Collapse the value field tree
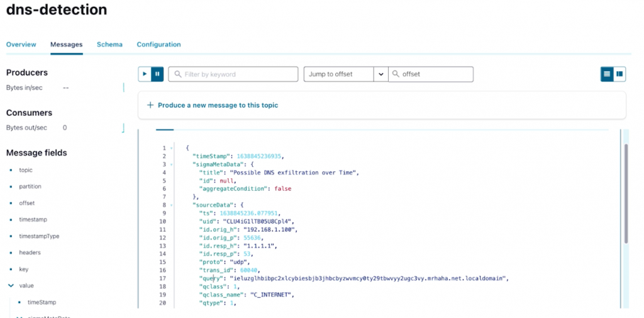644x318 pixels. click(11, 285)
